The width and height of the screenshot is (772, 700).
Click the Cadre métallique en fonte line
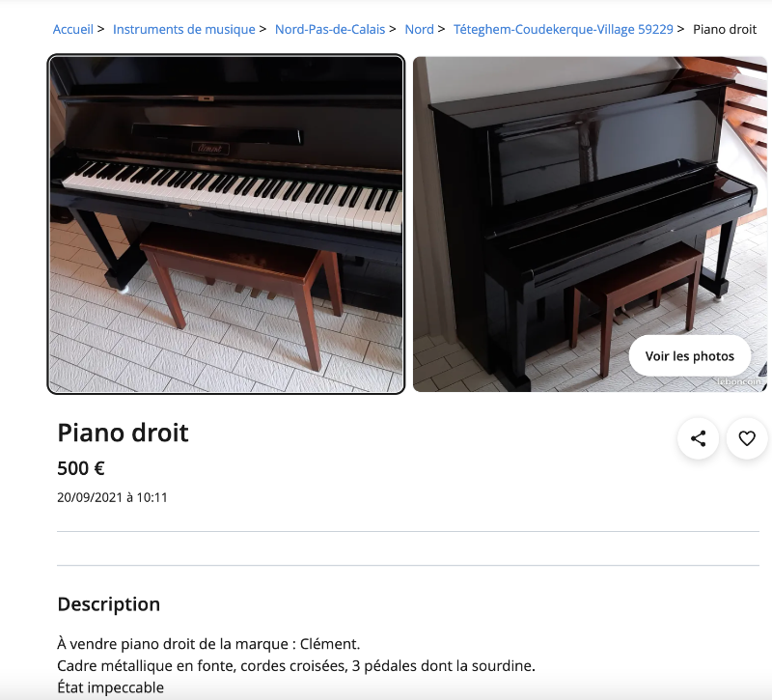pos(296,665)
